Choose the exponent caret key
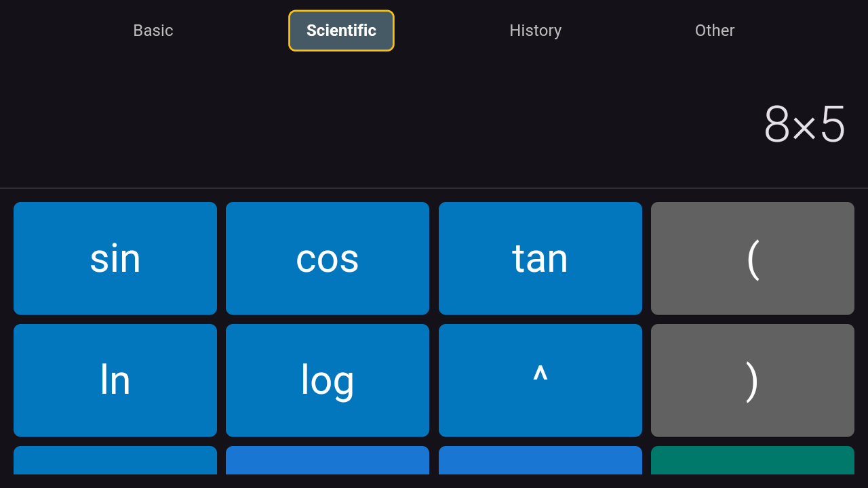 pyautogui.click(x=540, y=380)
